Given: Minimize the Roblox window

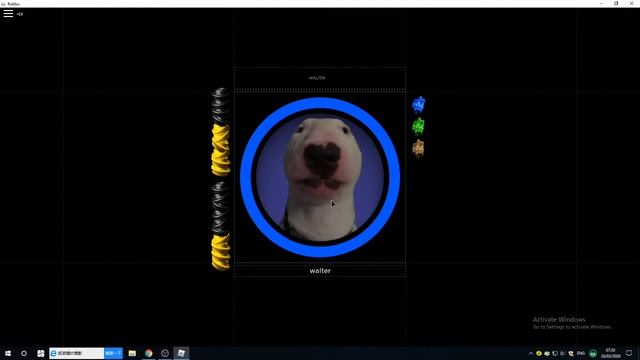Looking at the screenshot, I should 601,3.
